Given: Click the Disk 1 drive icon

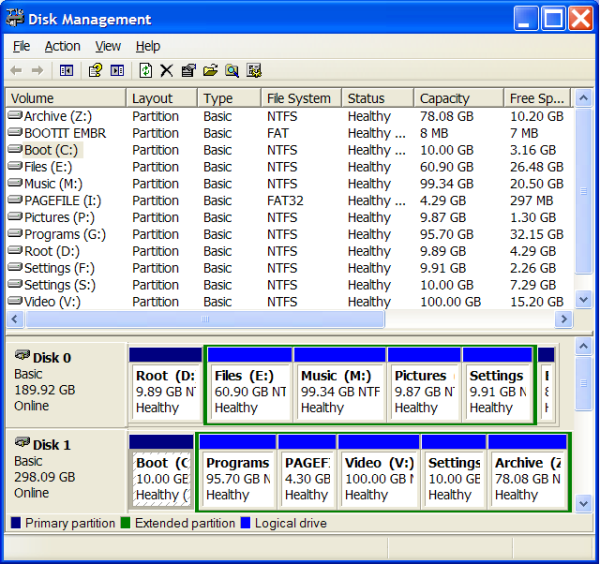Looking at the screenshot, I should coord(22,442).
